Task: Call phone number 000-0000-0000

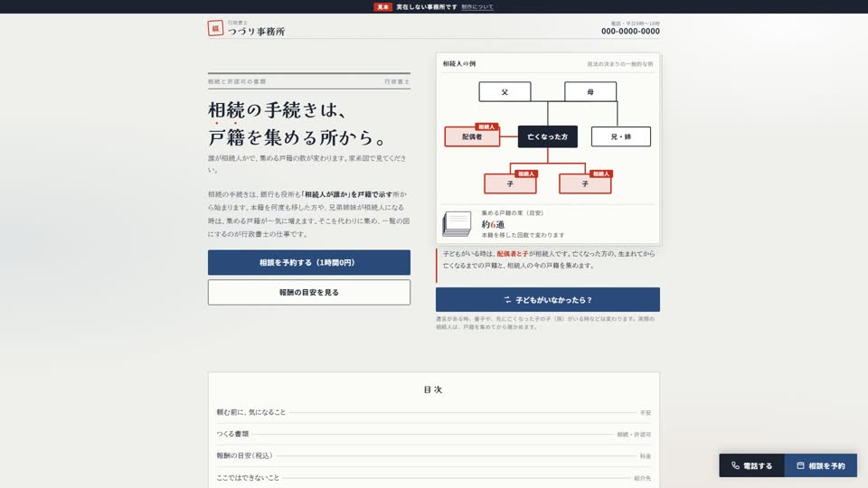Action: (x=630, y=32)
